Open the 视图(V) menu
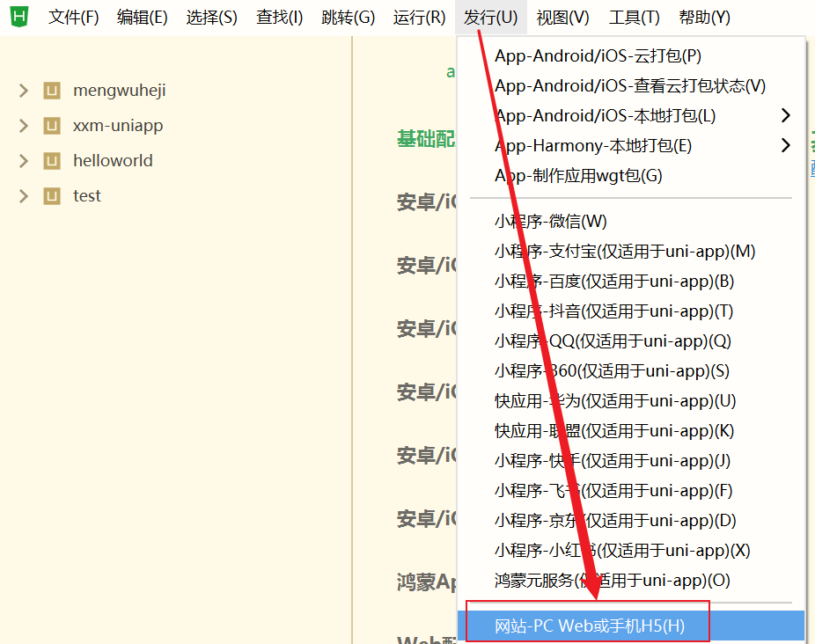This screenshot has width=815, height=644. click(562, 17)
